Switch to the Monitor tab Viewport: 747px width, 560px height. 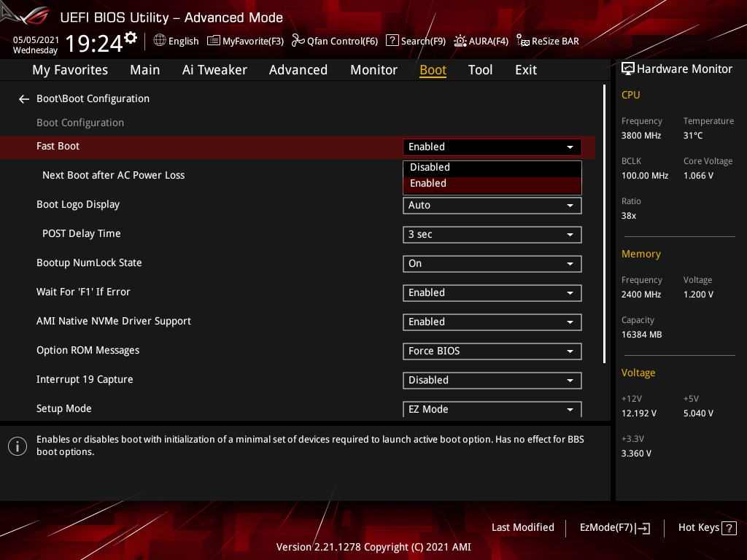pyautogui.click(x=374, y=70)
